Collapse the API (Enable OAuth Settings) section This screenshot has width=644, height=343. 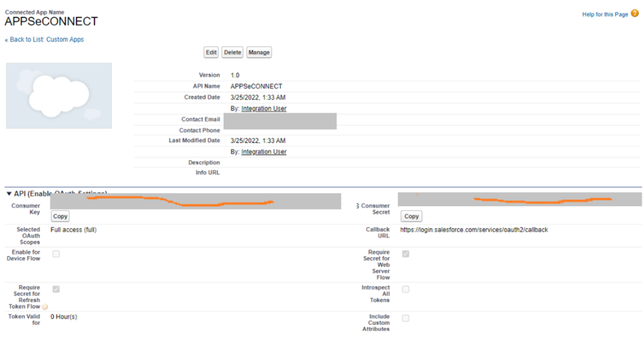tap(9, 194)
